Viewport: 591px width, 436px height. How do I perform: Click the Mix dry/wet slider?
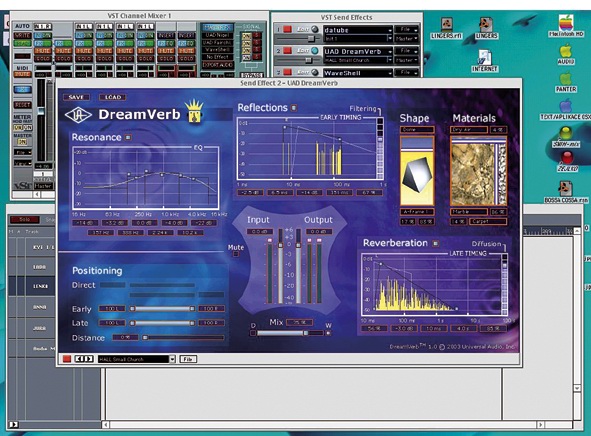pos(289,333)
